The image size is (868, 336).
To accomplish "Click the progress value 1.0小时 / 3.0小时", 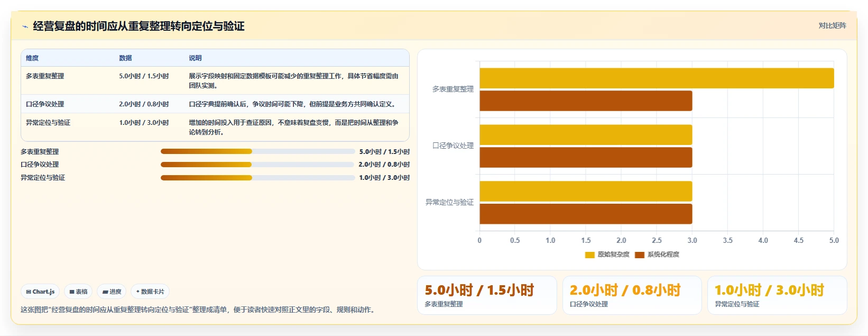I will point(384,178).
